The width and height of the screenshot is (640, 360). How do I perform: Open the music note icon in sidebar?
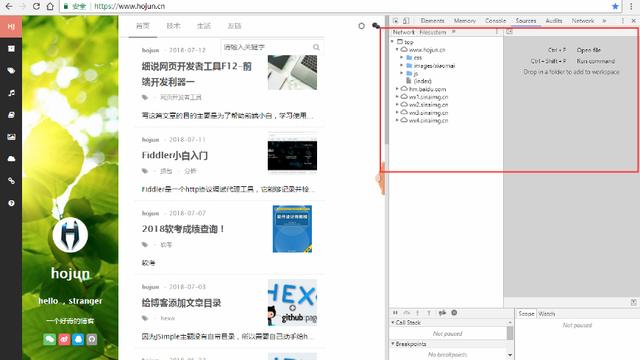11,93
